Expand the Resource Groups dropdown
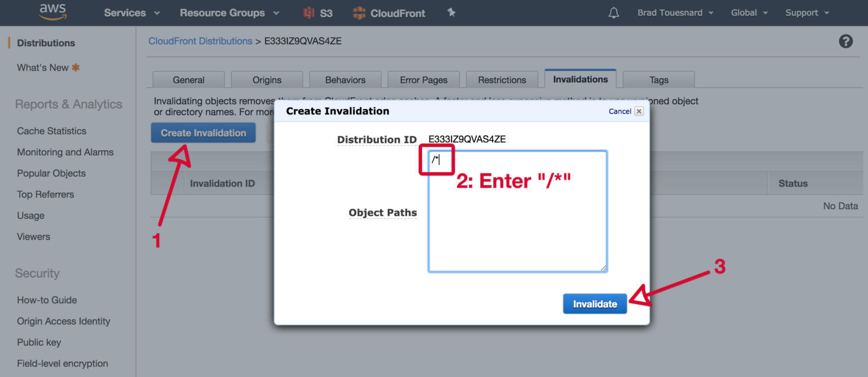 click(229, 12)
